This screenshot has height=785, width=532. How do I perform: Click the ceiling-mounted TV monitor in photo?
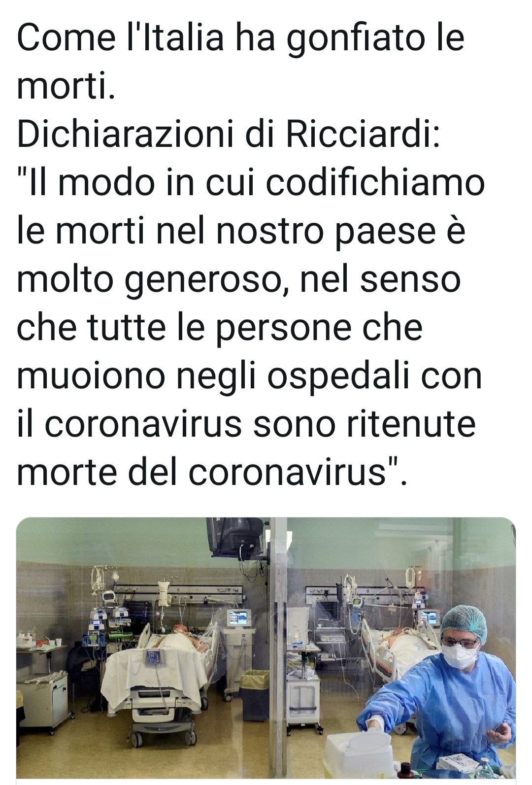point(235,537)
